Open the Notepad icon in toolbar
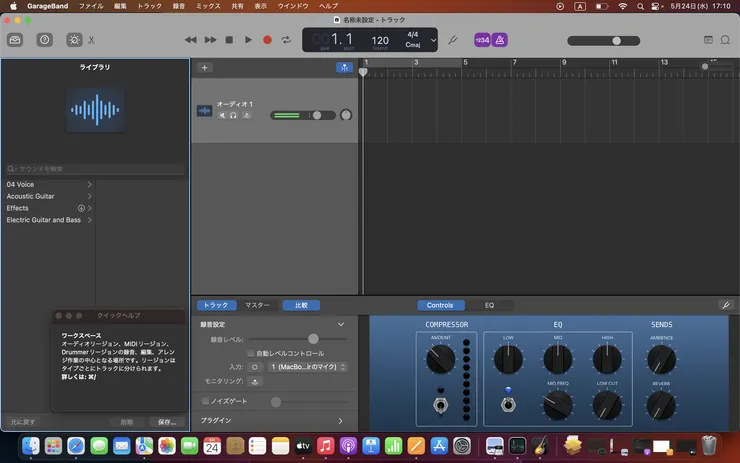The width and height of the screenshot is (740, 463). click(x=708, y=40)
